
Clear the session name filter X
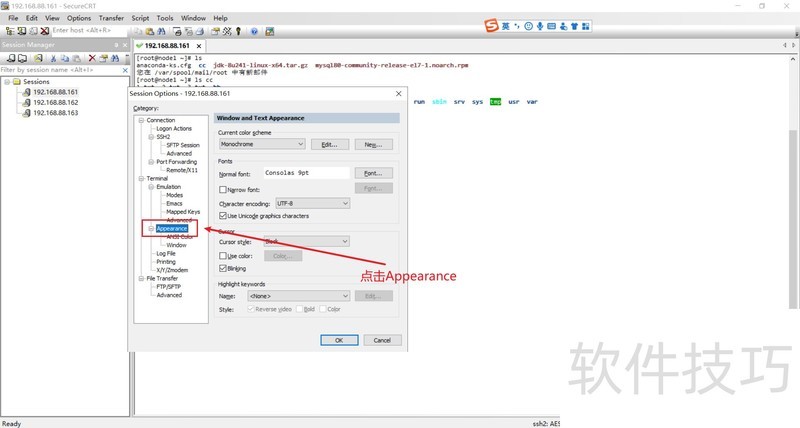(x=125, y=70)
